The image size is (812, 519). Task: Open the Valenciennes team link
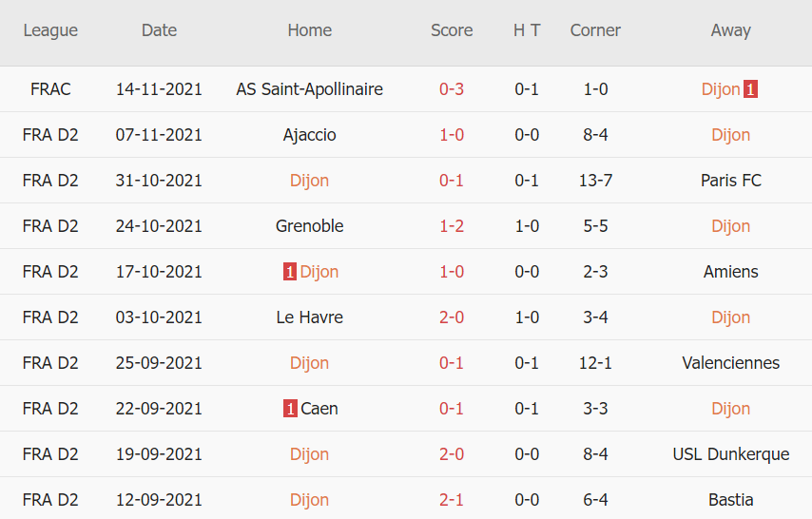(730, 363)
